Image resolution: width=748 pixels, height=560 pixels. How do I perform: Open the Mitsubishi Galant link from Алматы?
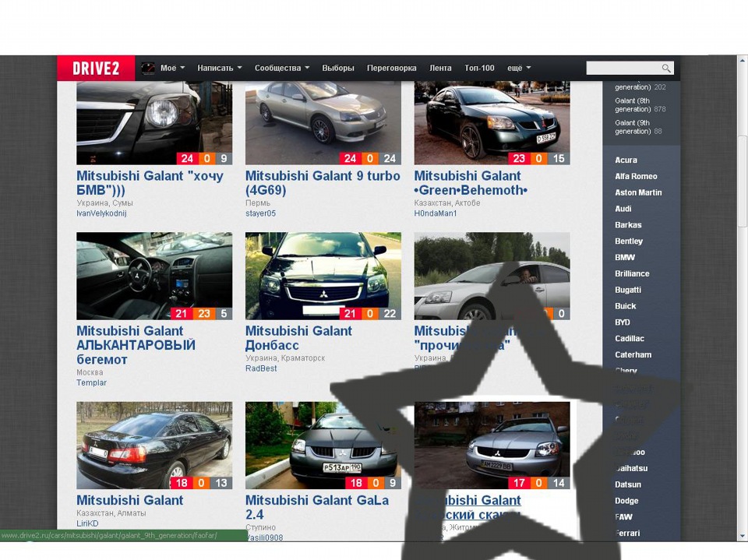pos(130,500)
